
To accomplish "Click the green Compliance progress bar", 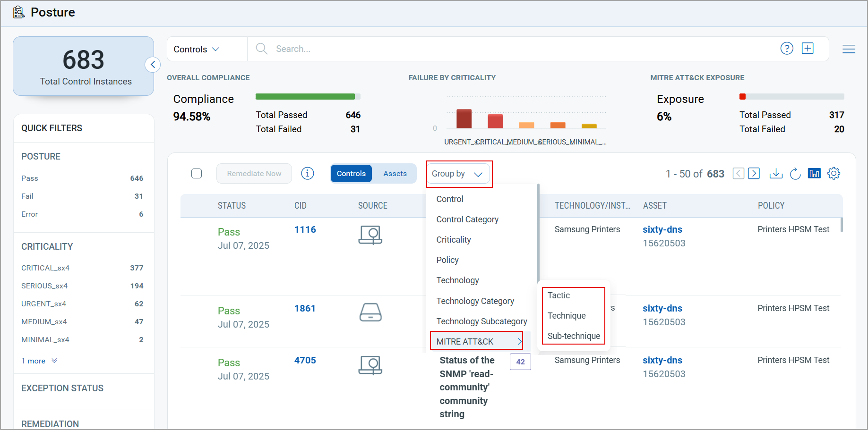I will (305, 96).
